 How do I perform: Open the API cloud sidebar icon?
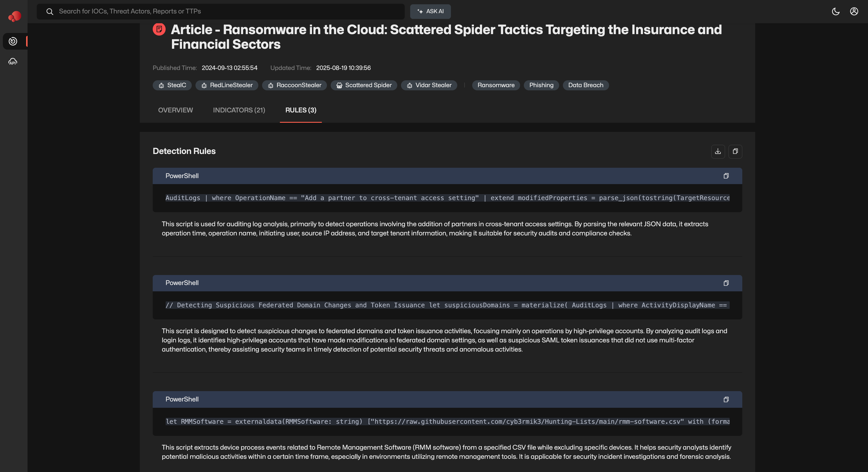point(13,62)
